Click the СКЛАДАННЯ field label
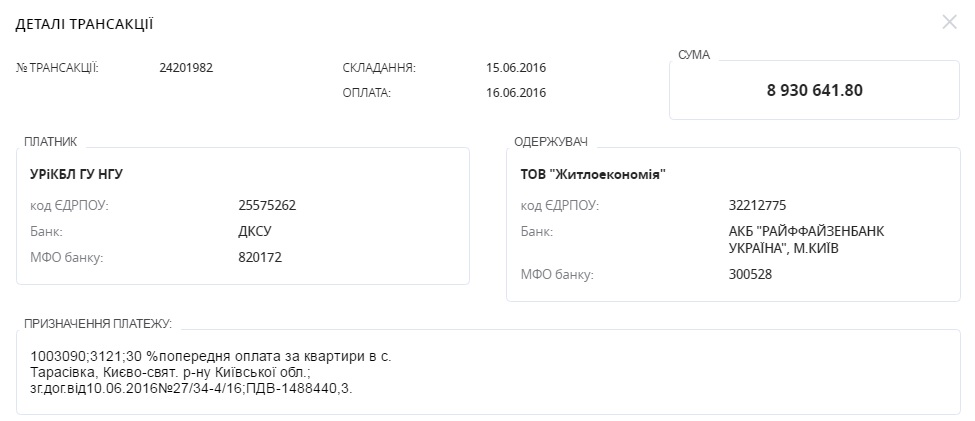Image resolution: width=975 pixels, height=421 pixels. (x=379, y=68)
